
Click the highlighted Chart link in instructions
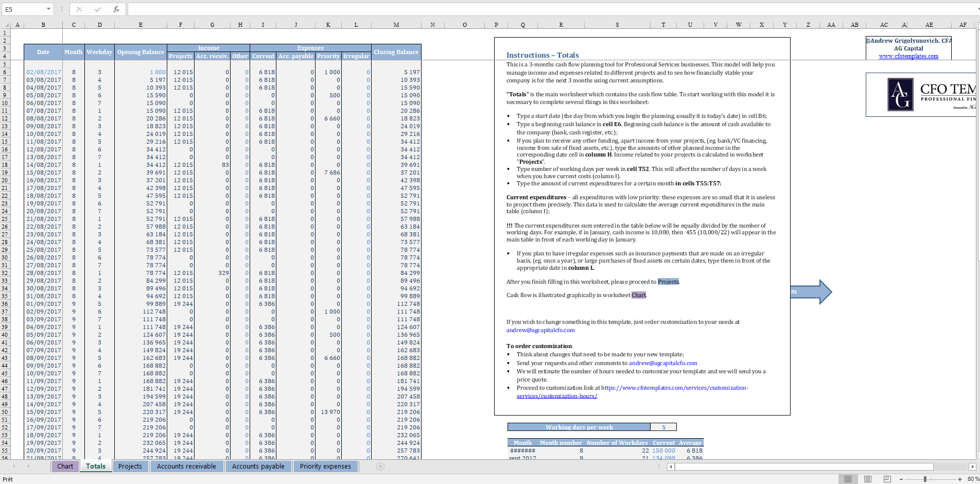639,295
